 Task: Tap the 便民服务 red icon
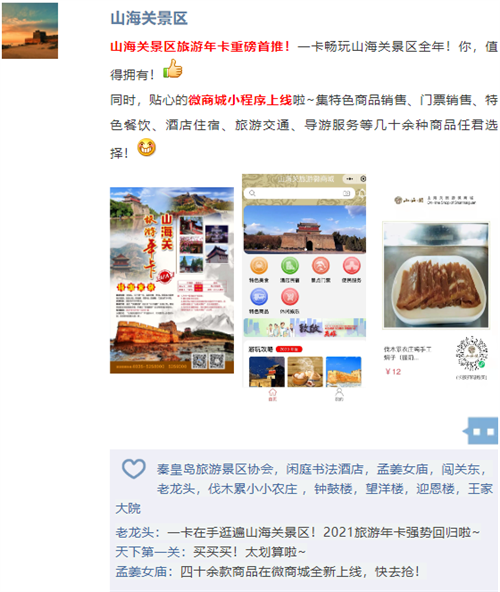tap(352, 266)
